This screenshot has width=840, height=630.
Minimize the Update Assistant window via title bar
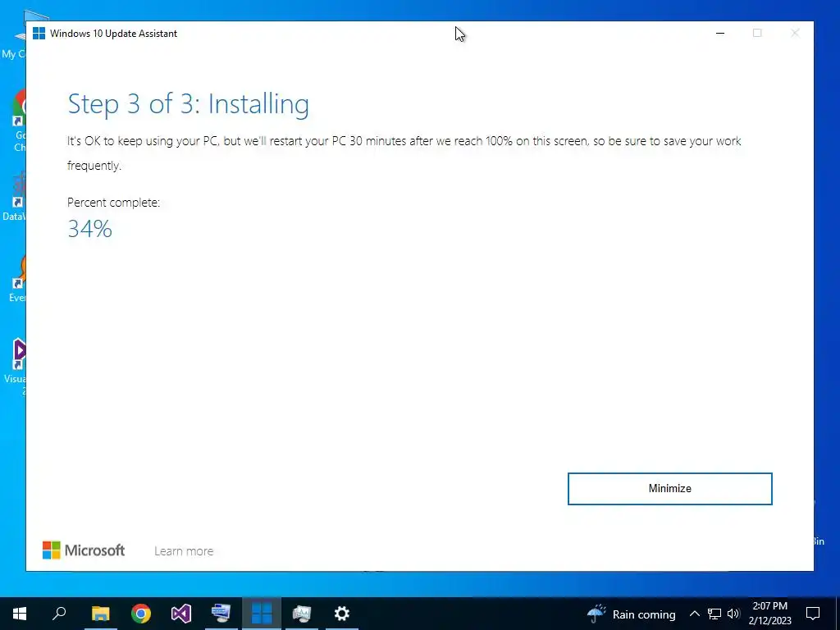720,33
